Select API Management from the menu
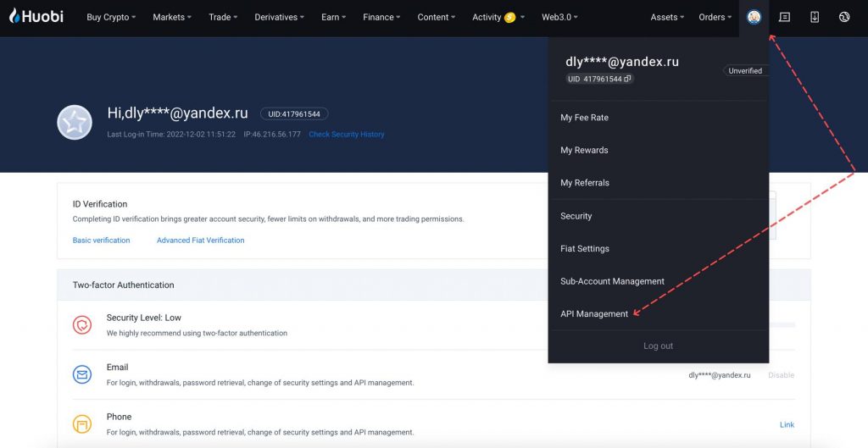 (x=594, y=314)
